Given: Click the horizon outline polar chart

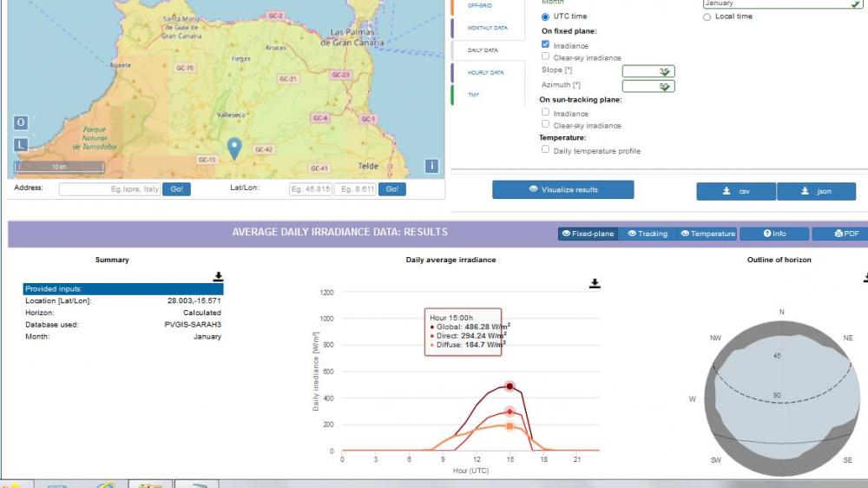Looking at the screenshot, I should click(782, 398).
